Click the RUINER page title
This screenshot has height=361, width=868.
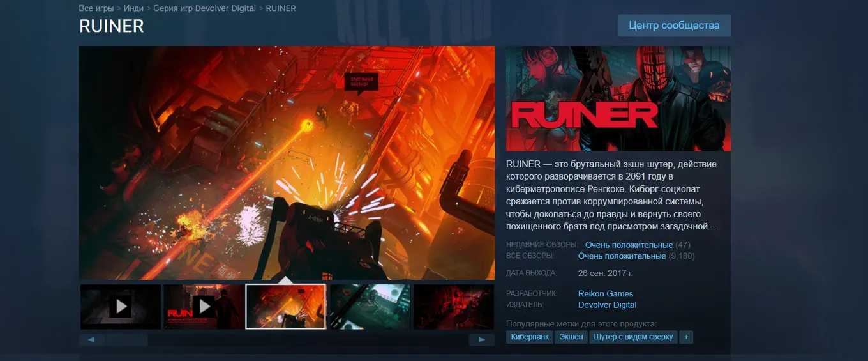112,26
